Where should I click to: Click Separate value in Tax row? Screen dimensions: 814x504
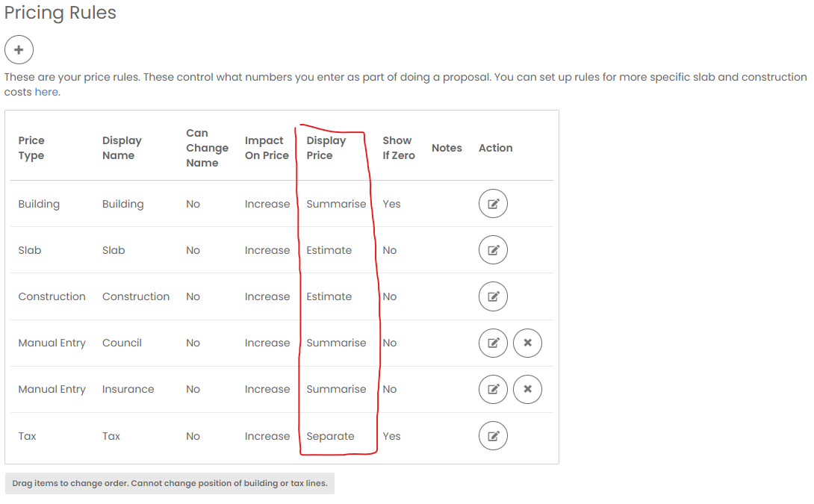tap(330, 436)
